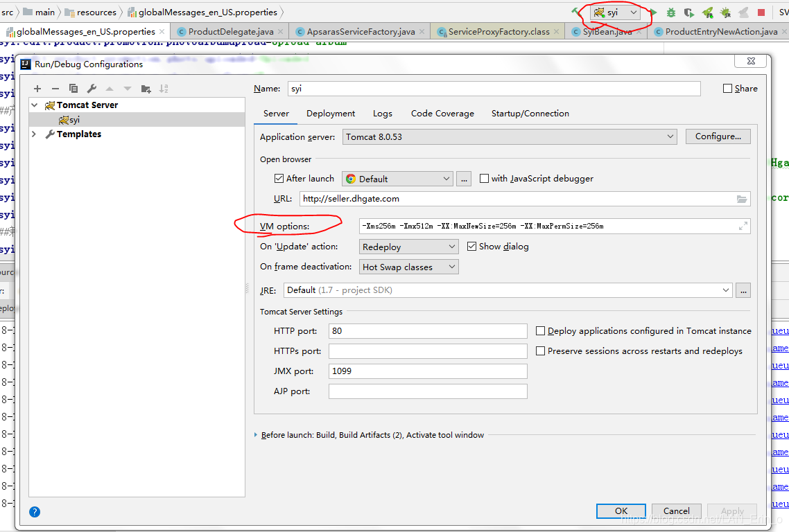
Task: Enable Deploy applications configured in Tomcat instance
Action: click(x=540, y=331)
